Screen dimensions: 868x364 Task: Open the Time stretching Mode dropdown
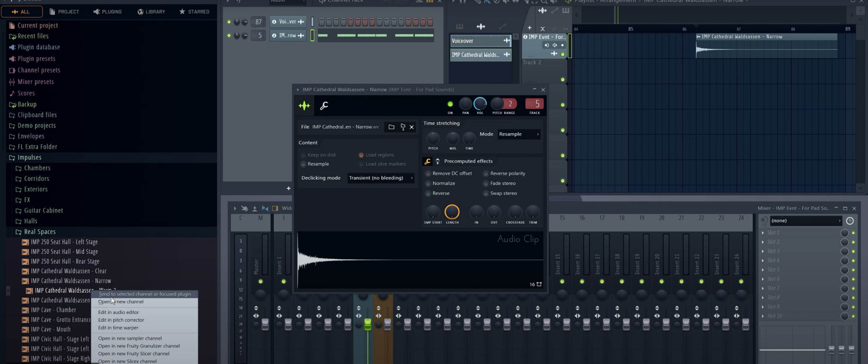point(519,134)
